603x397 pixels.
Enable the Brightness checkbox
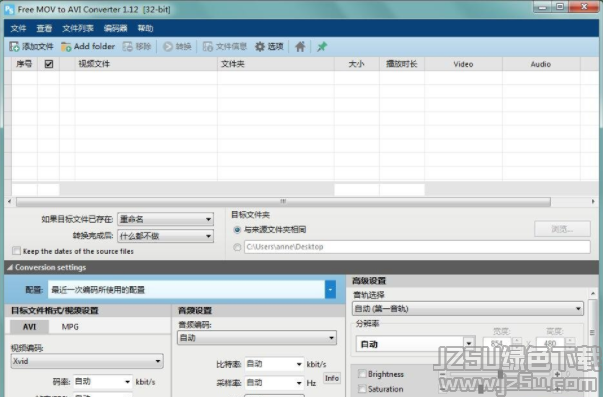coord(362,374)
